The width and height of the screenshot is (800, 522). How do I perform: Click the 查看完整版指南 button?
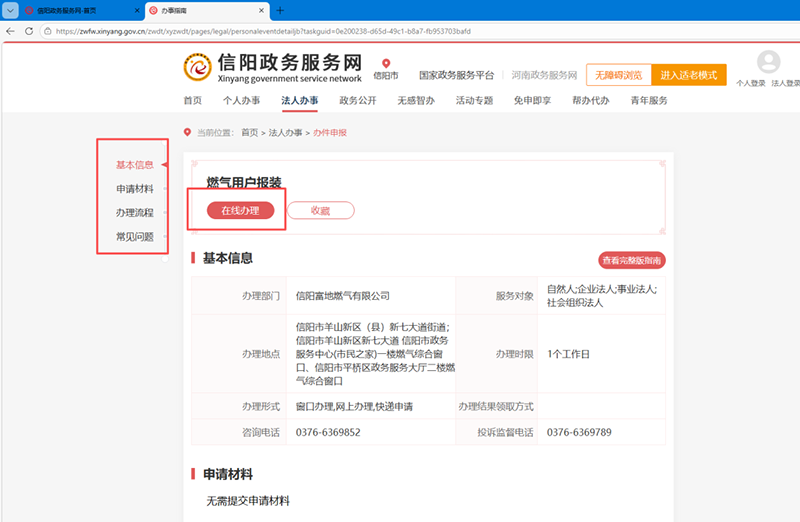(x=632, y=260)
